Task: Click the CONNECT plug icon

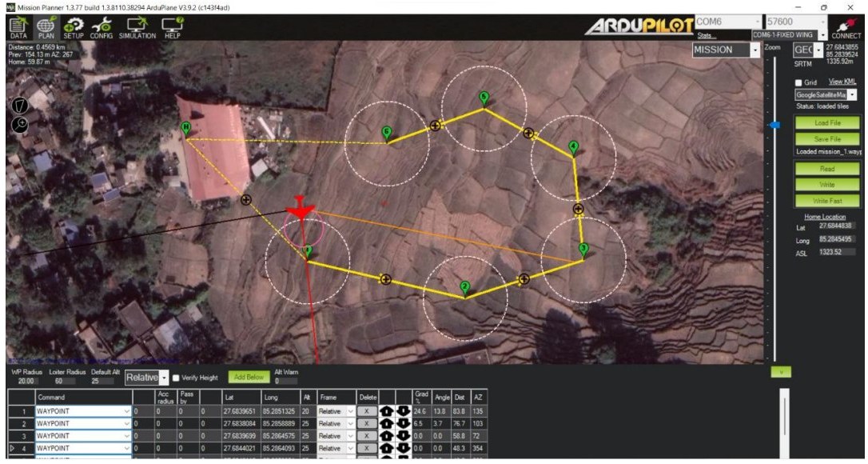Action: (x=846, y=28)
